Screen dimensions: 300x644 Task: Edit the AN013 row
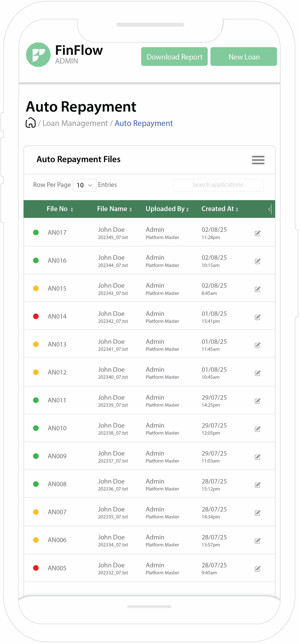(257, 345)
